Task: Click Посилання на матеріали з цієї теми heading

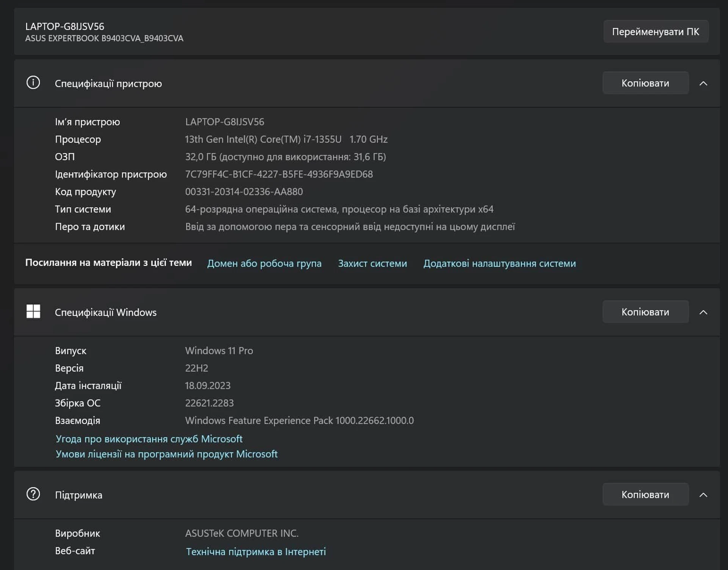Action: click(108, 263)
